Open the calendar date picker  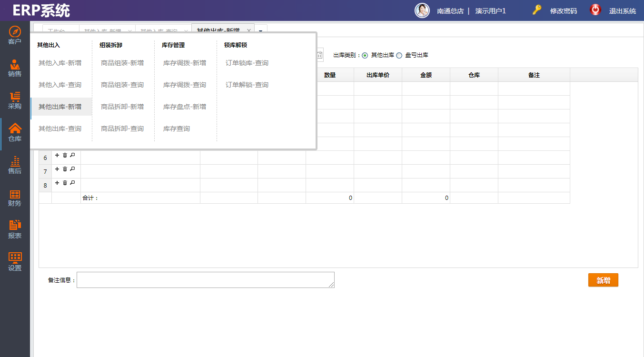tap(320, 55)
